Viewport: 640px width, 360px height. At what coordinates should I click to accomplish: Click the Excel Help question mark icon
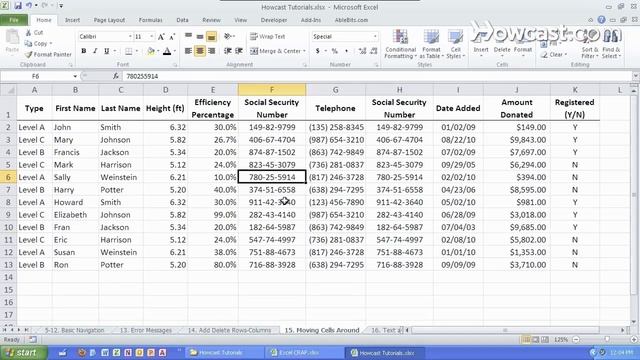(x=601, y=20)
